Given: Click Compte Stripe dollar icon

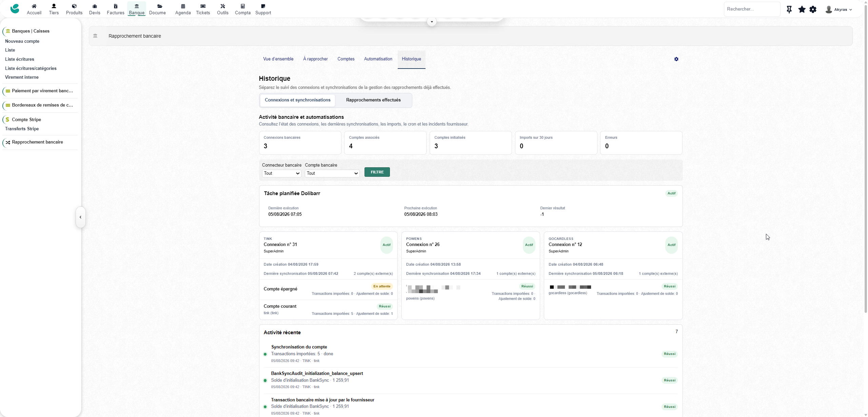Looking at the screenshot, I should click(x=7, y=119).
